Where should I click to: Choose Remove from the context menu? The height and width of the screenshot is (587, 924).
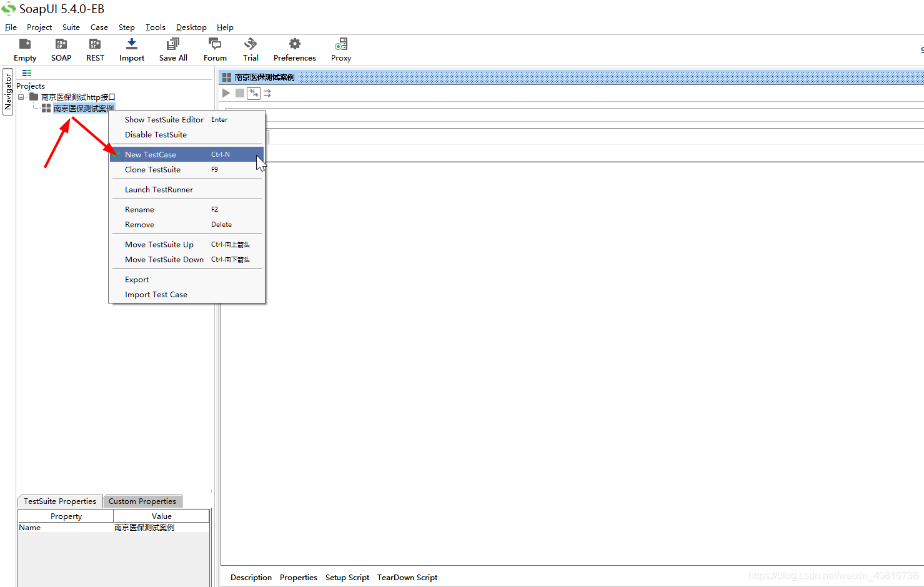pyautogui.click(x=187, y=224)
